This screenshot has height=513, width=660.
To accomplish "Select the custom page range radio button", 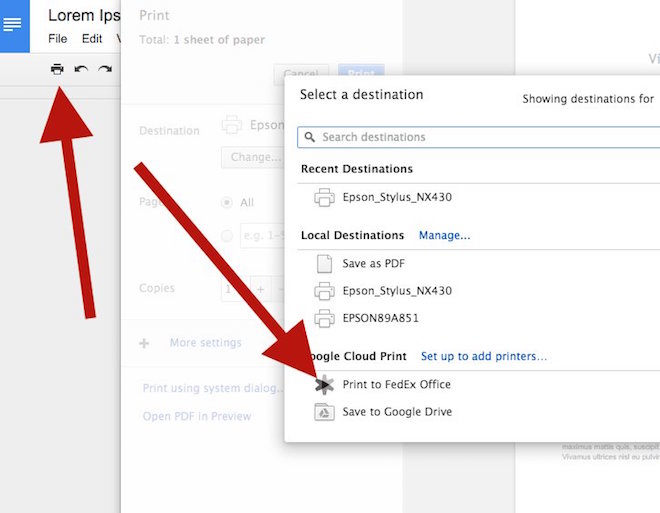I will coord(226,235).
